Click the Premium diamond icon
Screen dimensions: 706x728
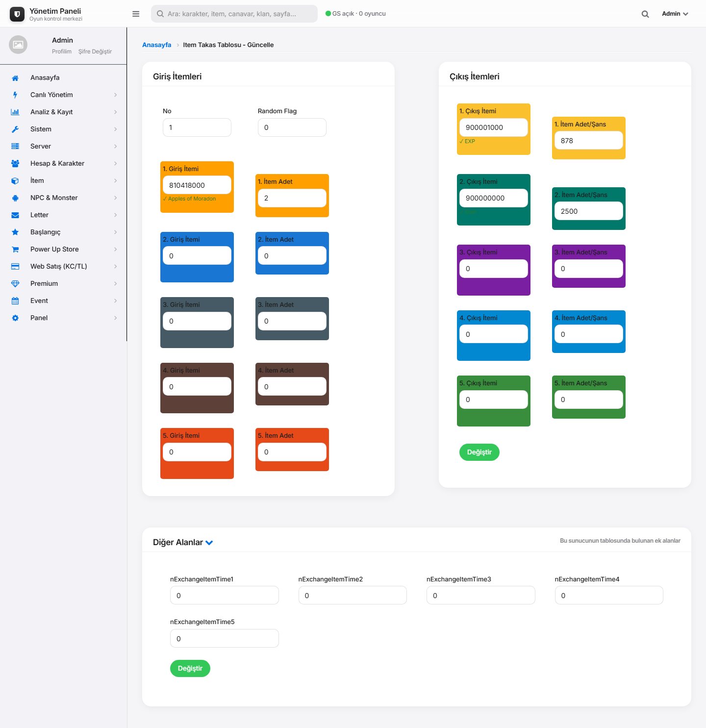(15, 284)
